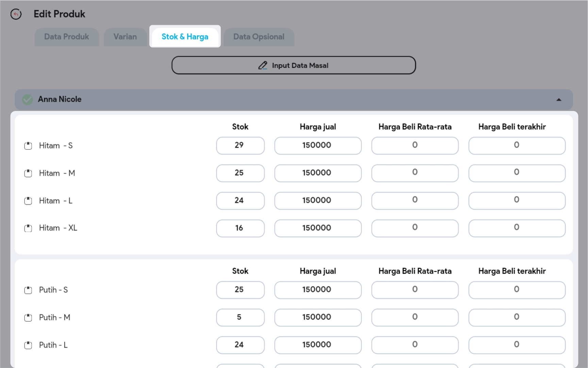Viewport: 588px width, 368px height.
Task: Click the Harga jual field for Hitam - M
Action: (318, 173)
